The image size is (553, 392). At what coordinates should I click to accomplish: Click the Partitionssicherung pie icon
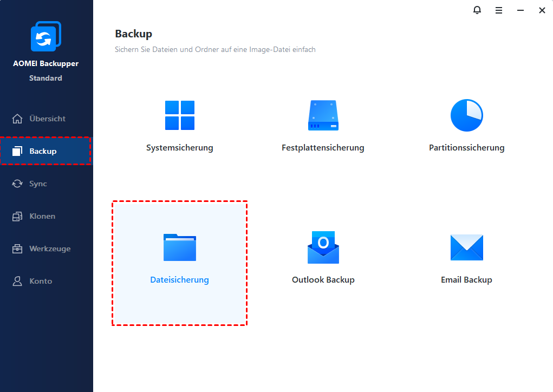(466, 115)
